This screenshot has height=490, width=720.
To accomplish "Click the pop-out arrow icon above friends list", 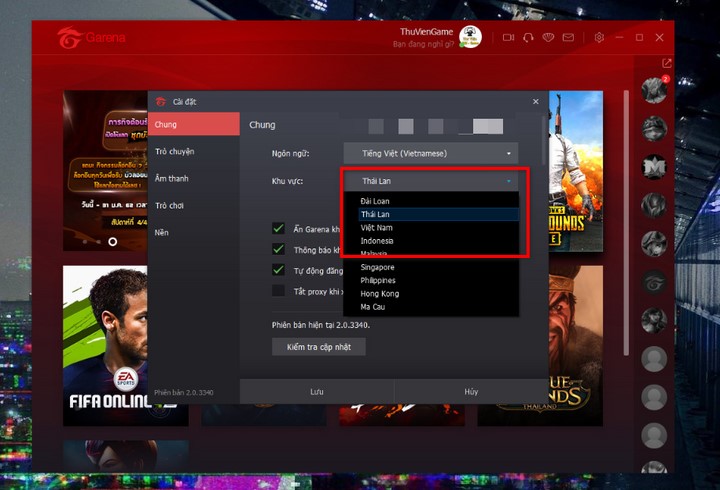I will (667, 63).
